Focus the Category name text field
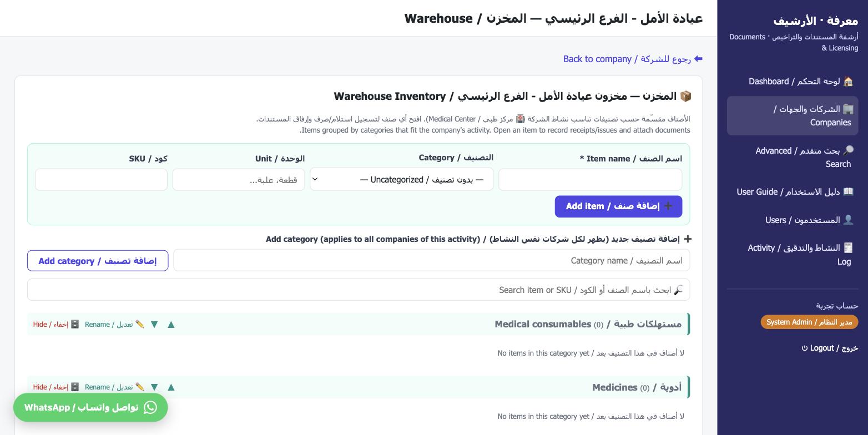The height and width of the screenshot is (435, 868). [431, 261]
